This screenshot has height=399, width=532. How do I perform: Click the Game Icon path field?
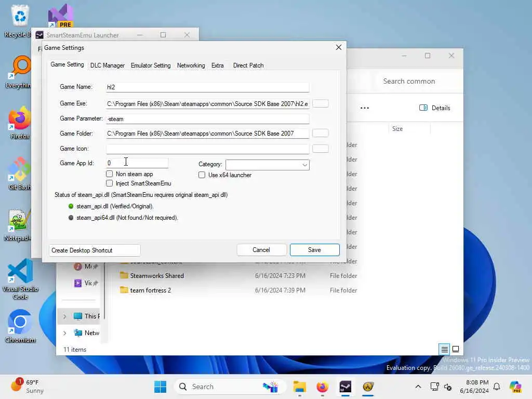tap(208, 149)
